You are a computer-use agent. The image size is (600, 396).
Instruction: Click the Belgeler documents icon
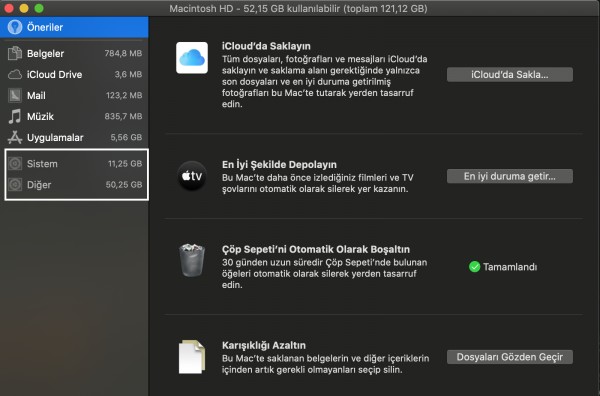pos(15,53)
